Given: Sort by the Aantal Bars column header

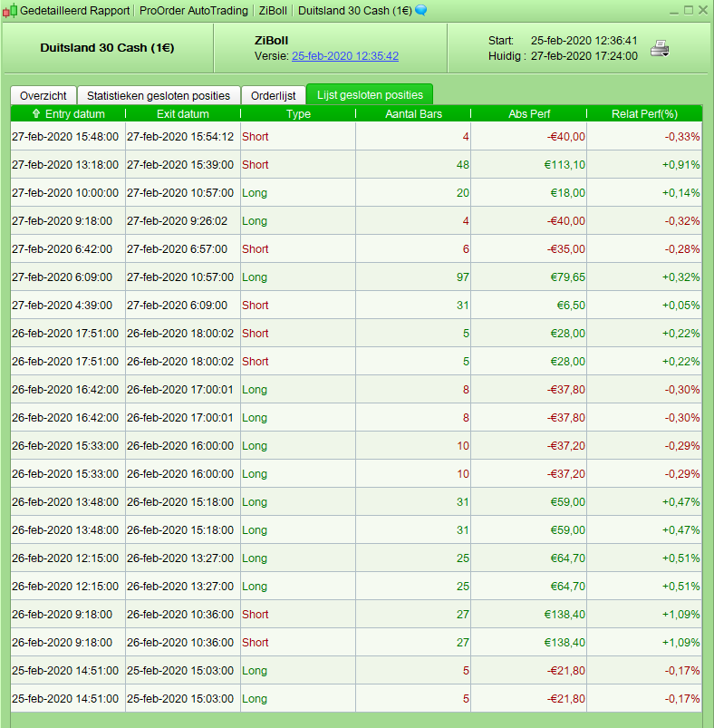Looking at the screenshot, I should tap(413, 113).
